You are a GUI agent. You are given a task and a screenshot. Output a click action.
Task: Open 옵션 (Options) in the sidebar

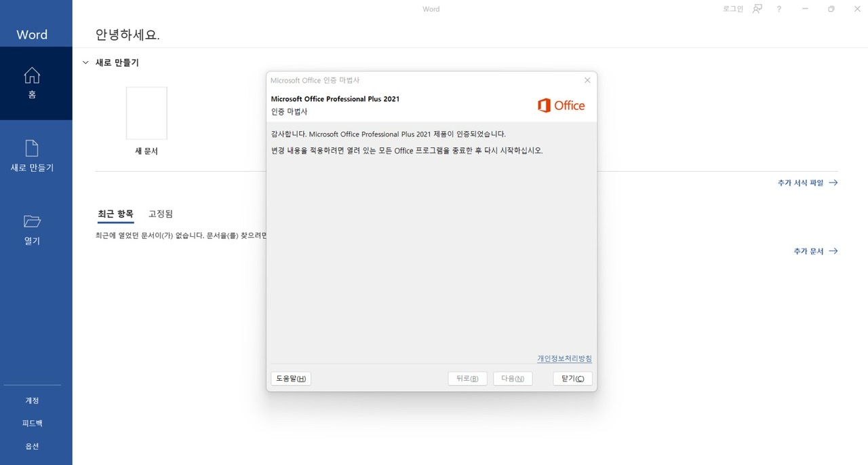[32, 446]
